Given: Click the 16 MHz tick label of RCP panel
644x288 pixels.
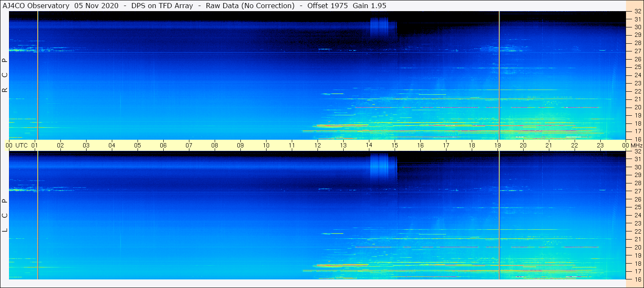Looking at the screenshot, I should tap(638, 139).
